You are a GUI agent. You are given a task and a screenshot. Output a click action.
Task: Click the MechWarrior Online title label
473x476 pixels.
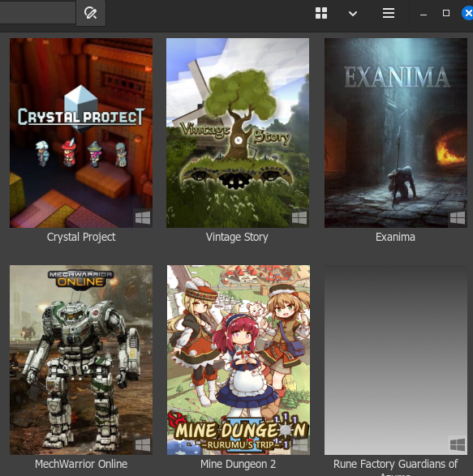click(81, 464)
